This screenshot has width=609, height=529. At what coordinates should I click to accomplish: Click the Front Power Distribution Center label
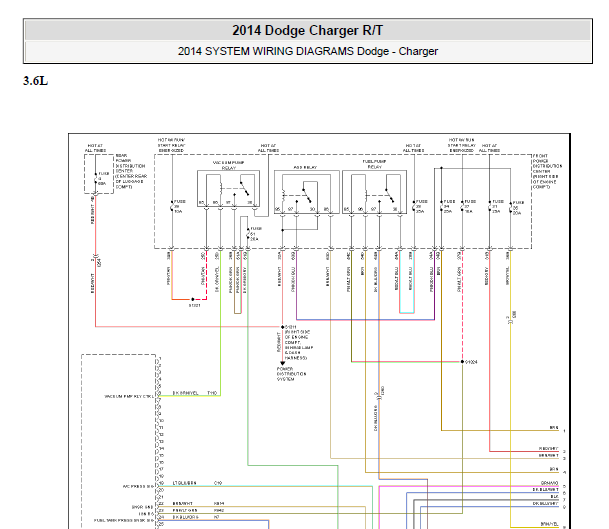[x=547, y=171]
